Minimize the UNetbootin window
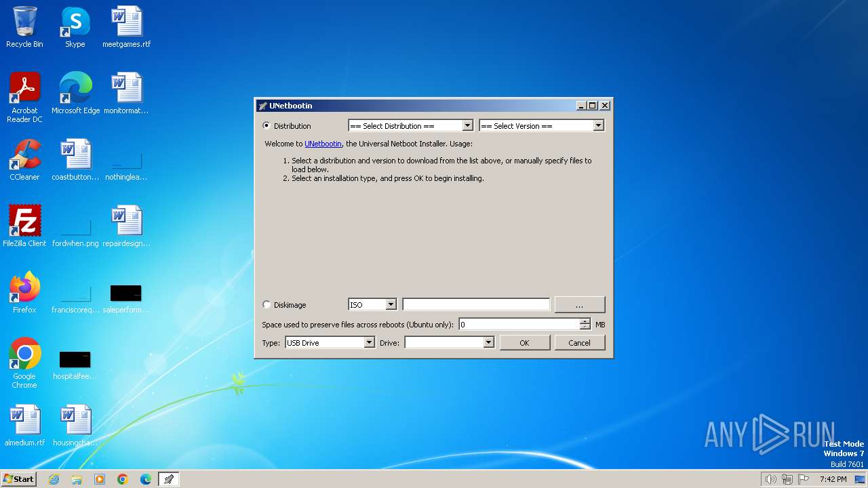868x488 pixels. click(581, 106)
